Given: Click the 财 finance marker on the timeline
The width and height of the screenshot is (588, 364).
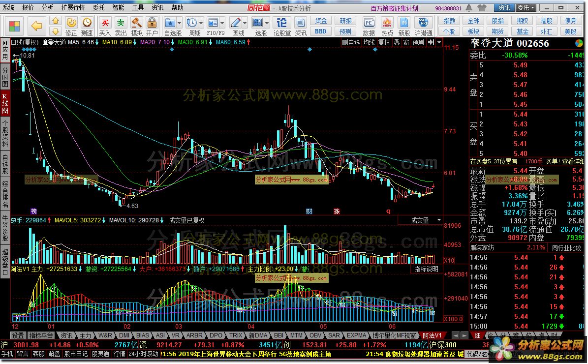Looking at the screenshot, I should tap(309, 212).
